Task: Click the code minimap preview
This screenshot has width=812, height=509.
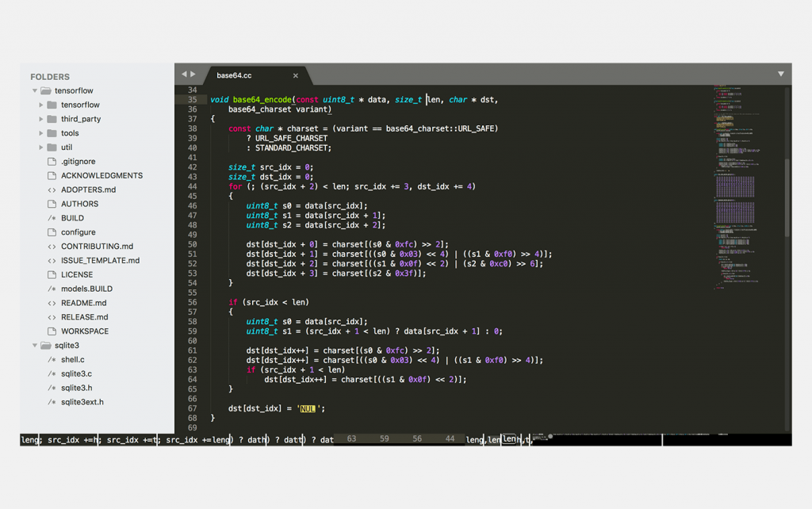Action: point(737,186)
